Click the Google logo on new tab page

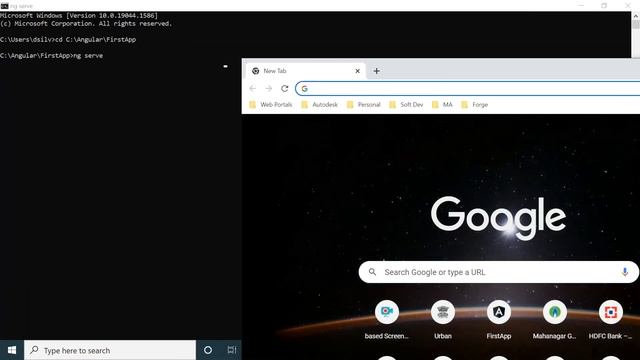click(x=498, y=218)
